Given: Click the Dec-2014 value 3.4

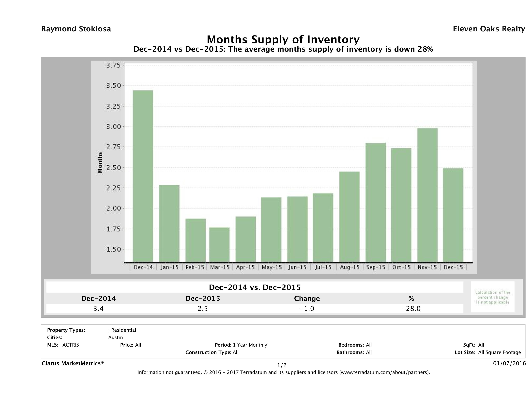Looking at the screenshot, I should coord(98,308).
